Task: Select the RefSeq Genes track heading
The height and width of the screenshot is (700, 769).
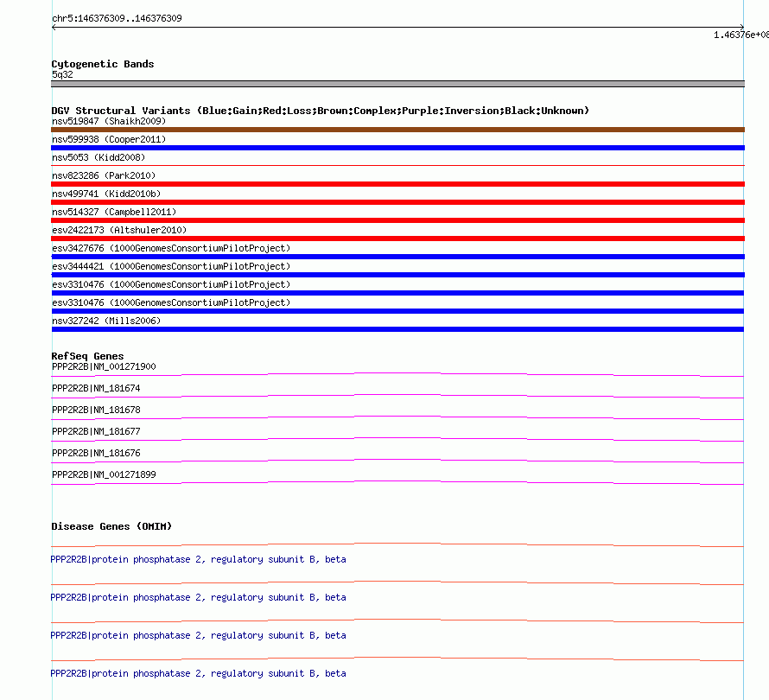Action: [87, 356]
